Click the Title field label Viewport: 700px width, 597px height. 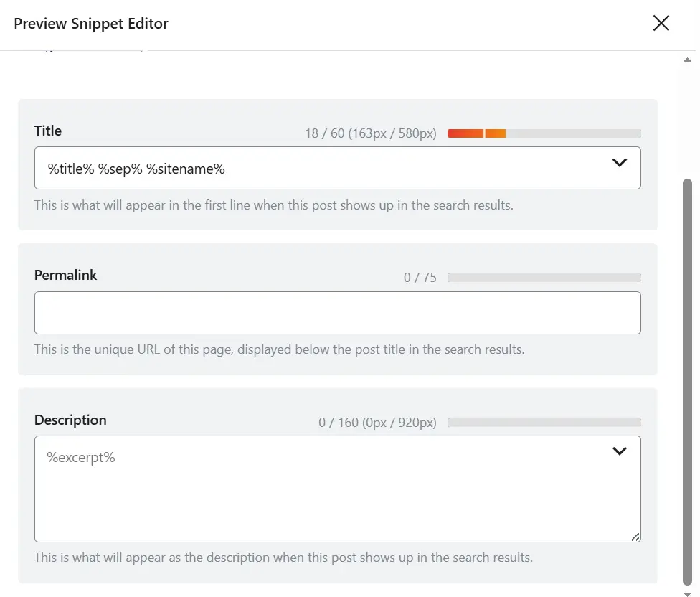pyautogui.click(x=48, y=131)
